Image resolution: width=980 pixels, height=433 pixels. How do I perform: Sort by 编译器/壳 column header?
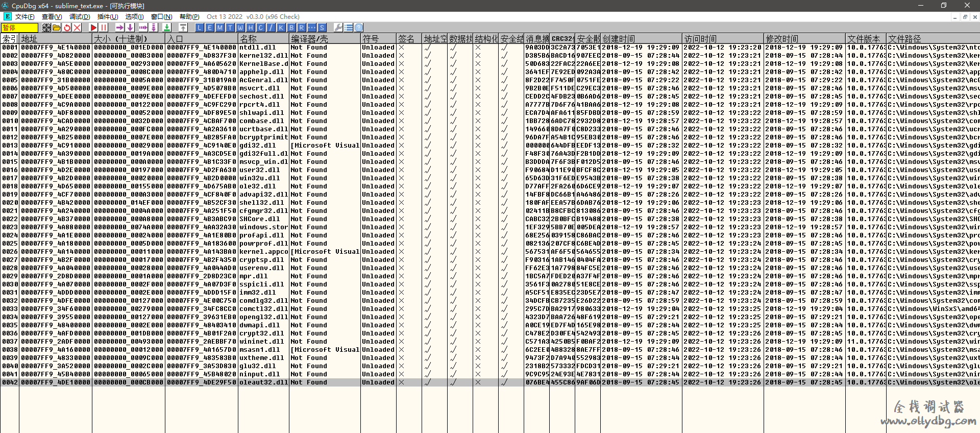tap(325, 39)
